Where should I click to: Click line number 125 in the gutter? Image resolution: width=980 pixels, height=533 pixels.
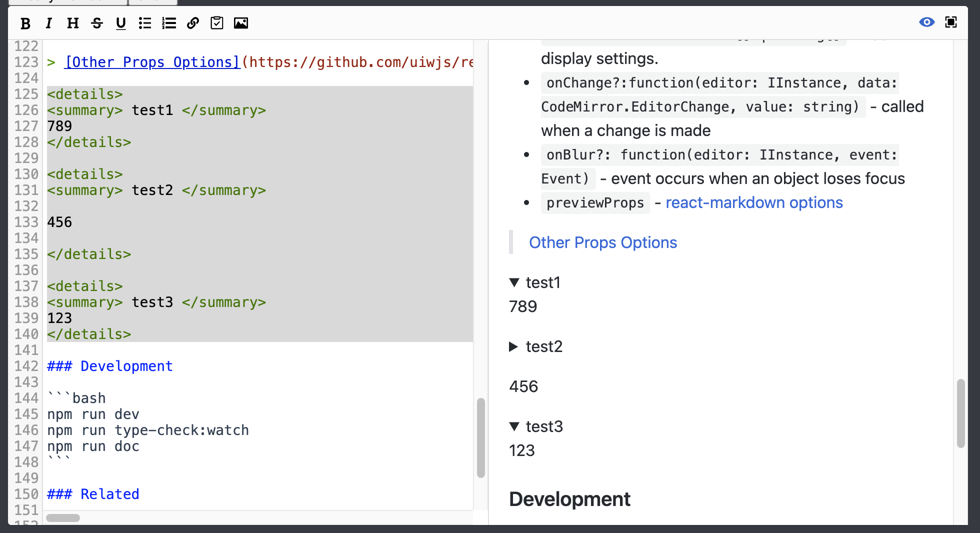point(26,94)
